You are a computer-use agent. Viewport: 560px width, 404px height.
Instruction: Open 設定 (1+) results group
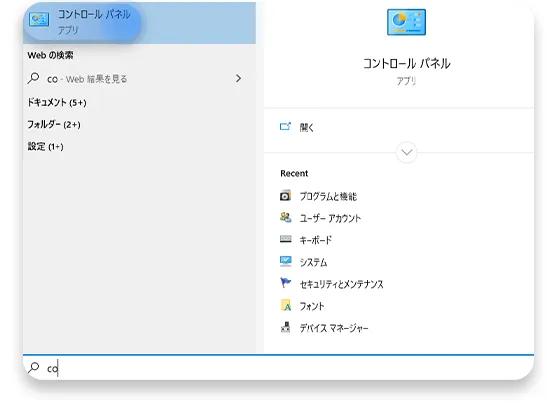coord(45,146)
